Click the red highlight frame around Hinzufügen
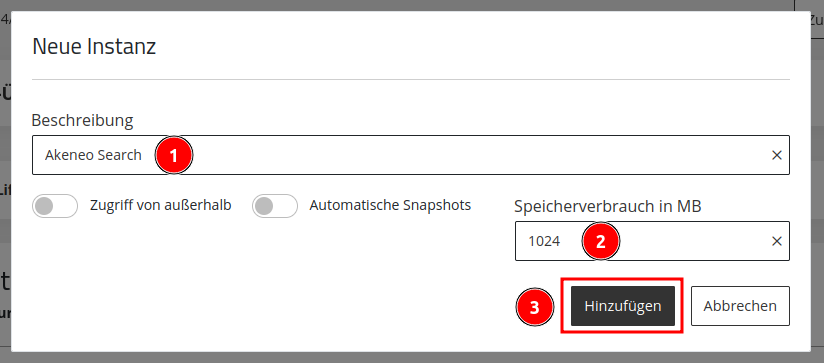The width and height of the screenshot is (824, 363). (x=622, y=306)
